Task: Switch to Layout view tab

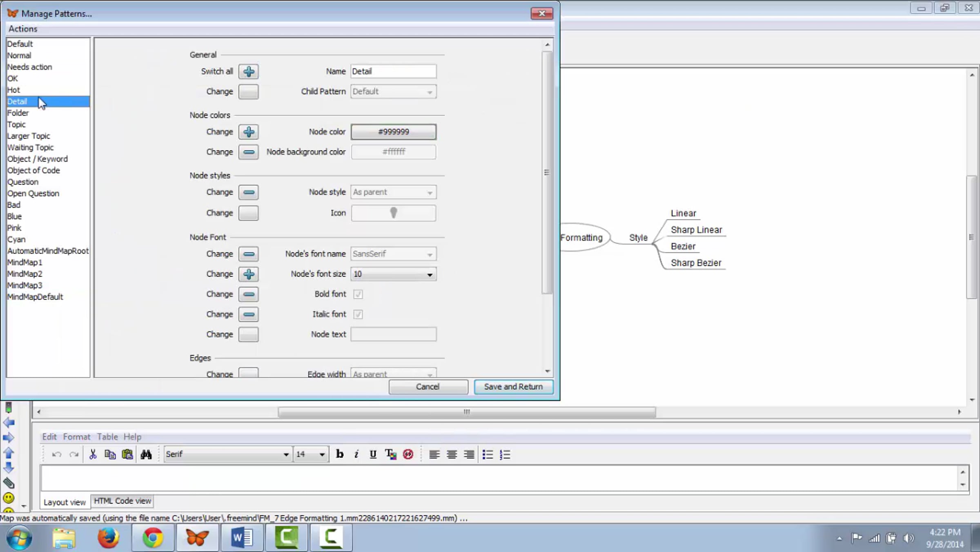Action: tap(65, 502)
